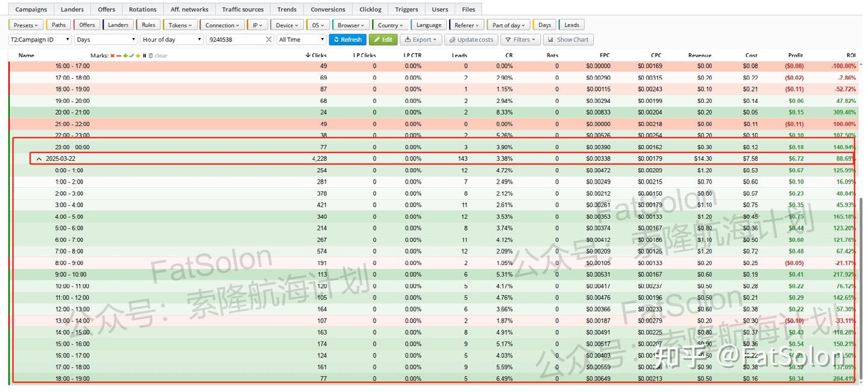The height and width of the screenshot is (392, 868).
Task: Toggle the pause bars mark icon
Action: tap(144, 55)
